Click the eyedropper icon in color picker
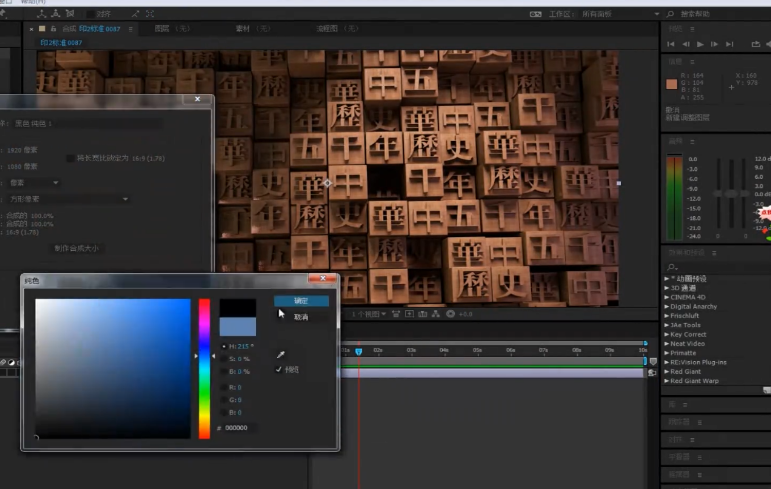This screenshot has width=771, height=489. coord(281,355)
